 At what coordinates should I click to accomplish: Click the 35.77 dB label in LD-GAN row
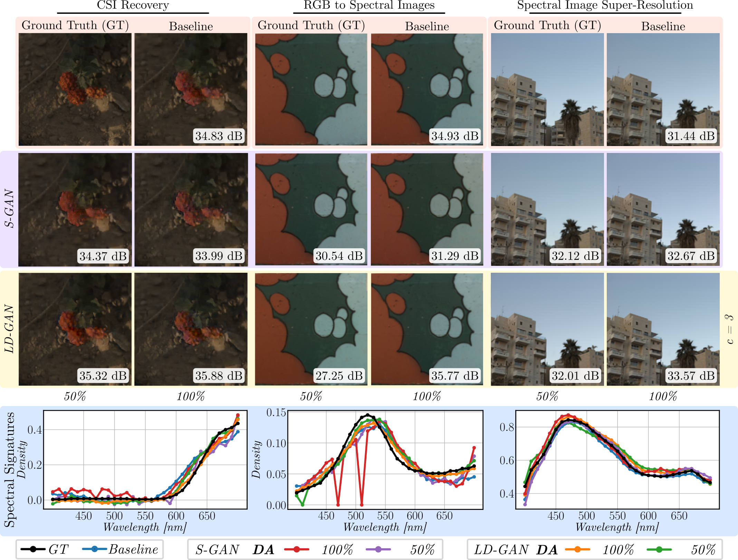(x=454, y=376)
